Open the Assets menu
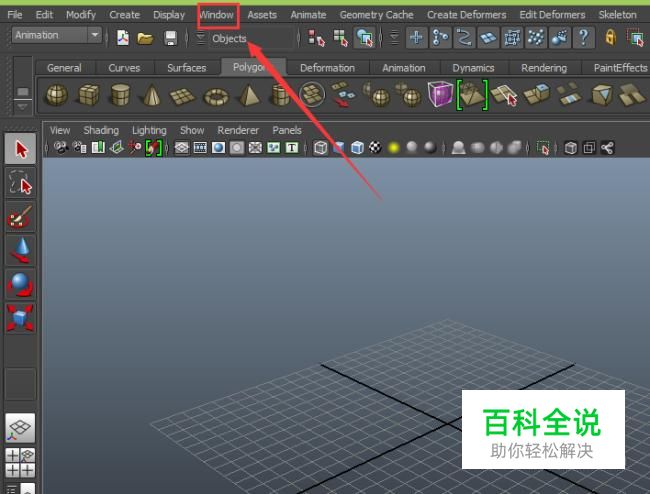The height and width of the screenshot is (494, 650). point(262,15)
